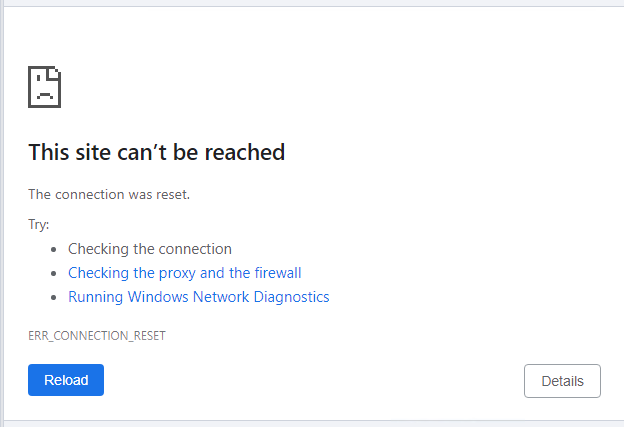Click the sad page error icon
Screen dimensions: 624x427
click(x=45, y=87)
